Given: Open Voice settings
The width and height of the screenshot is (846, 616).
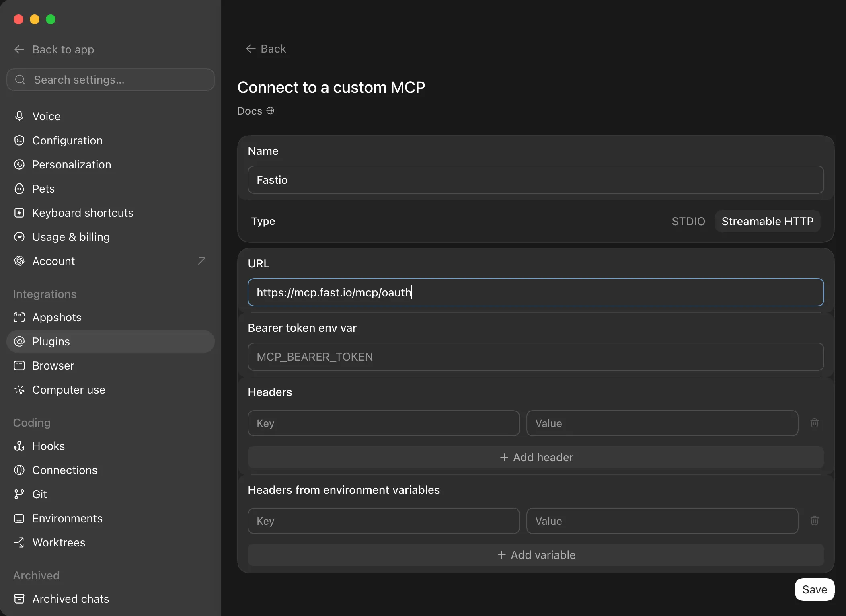Looking at the screenshot, I should tap(111, 116).
